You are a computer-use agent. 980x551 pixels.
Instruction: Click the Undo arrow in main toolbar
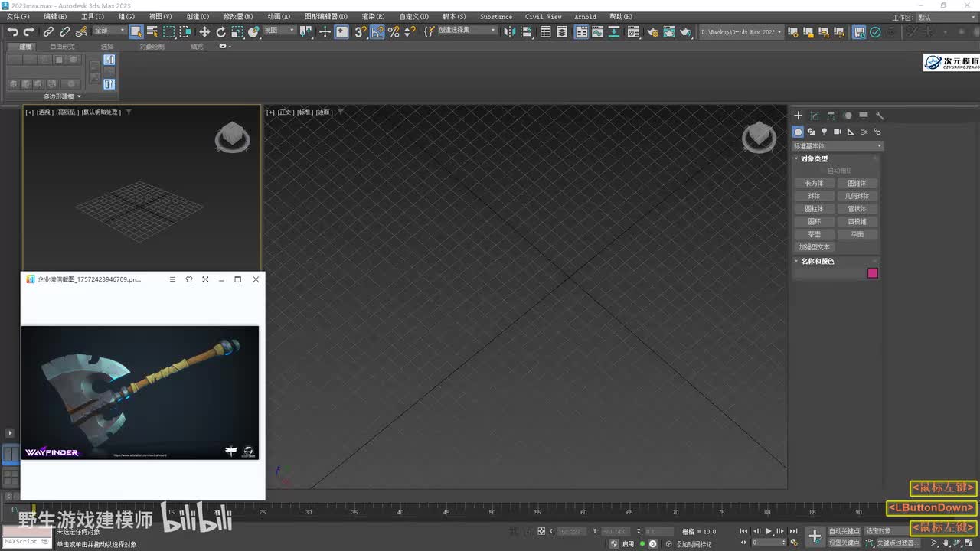pos(13,31)
